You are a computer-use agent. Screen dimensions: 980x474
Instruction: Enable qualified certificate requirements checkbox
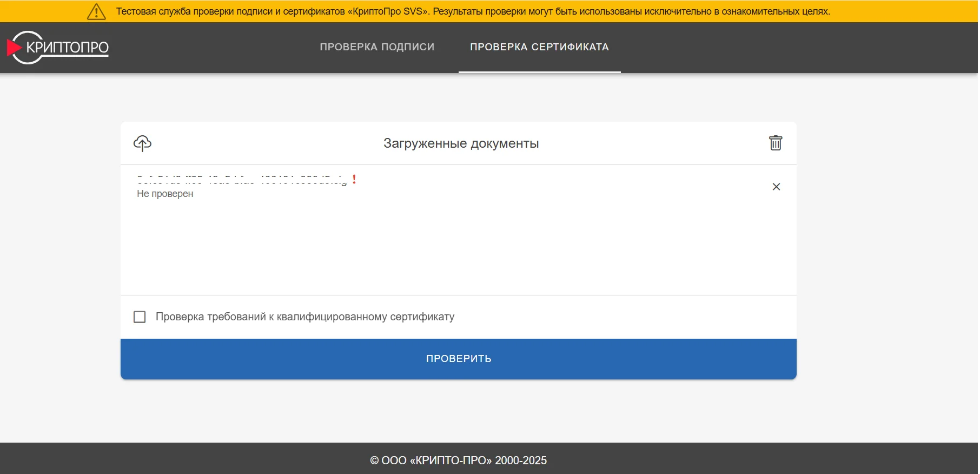pos(140,317)
